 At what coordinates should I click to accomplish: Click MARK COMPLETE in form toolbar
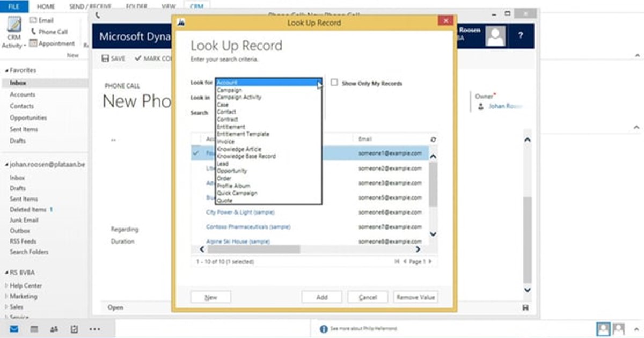153,58
